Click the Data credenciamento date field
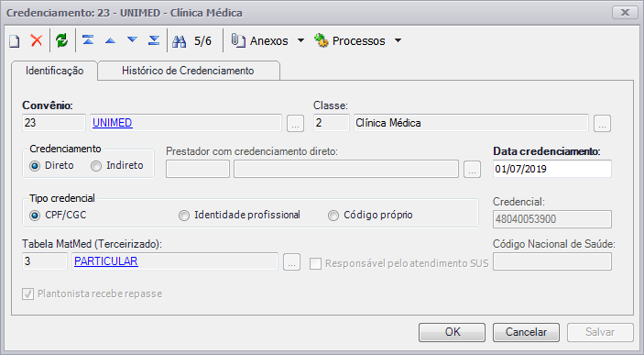This screenshot has height=355, width=644. pos(552,169)
